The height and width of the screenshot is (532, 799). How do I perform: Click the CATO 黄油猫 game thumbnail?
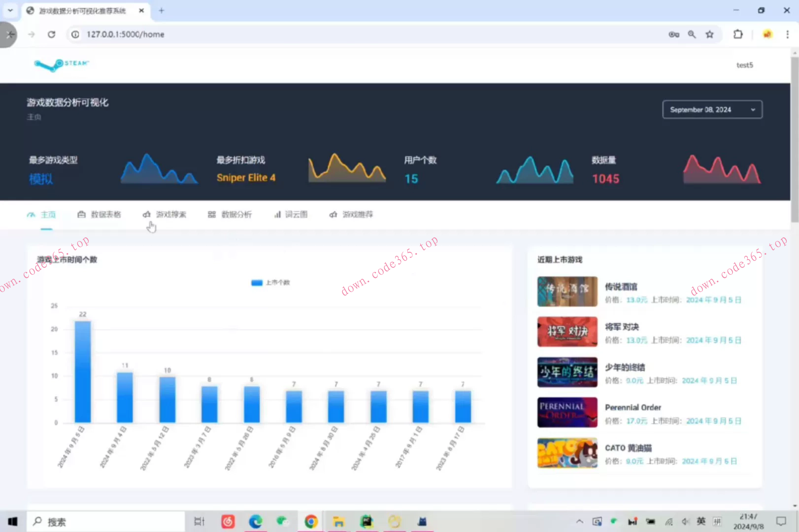coord(567,453)
